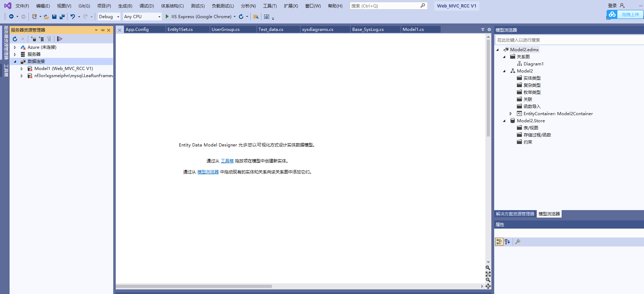
Task: Expand the nf3orlxgsmeiphn mysql connection
Action: [22, 76]
